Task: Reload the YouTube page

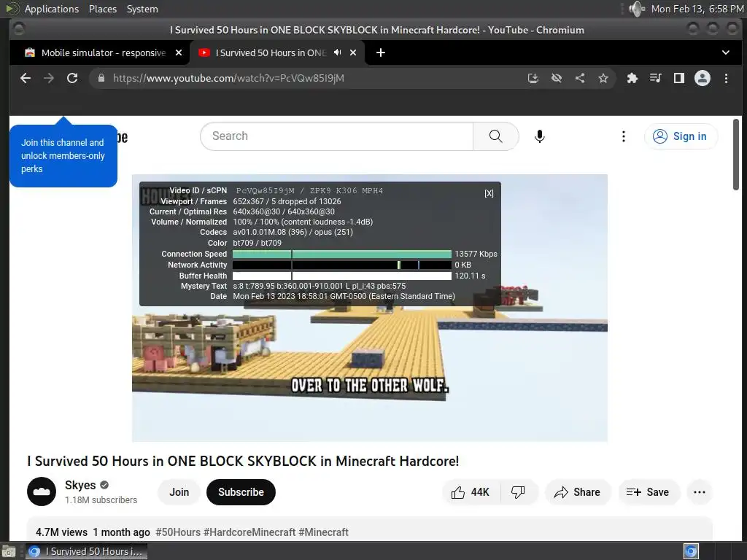Action: click(x=72, y=78)
